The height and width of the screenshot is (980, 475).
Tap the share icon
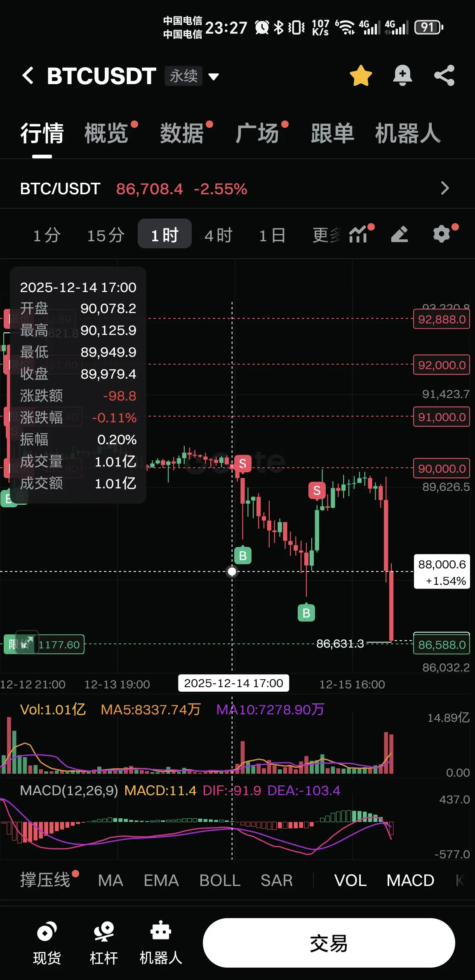tap(444, 75)
